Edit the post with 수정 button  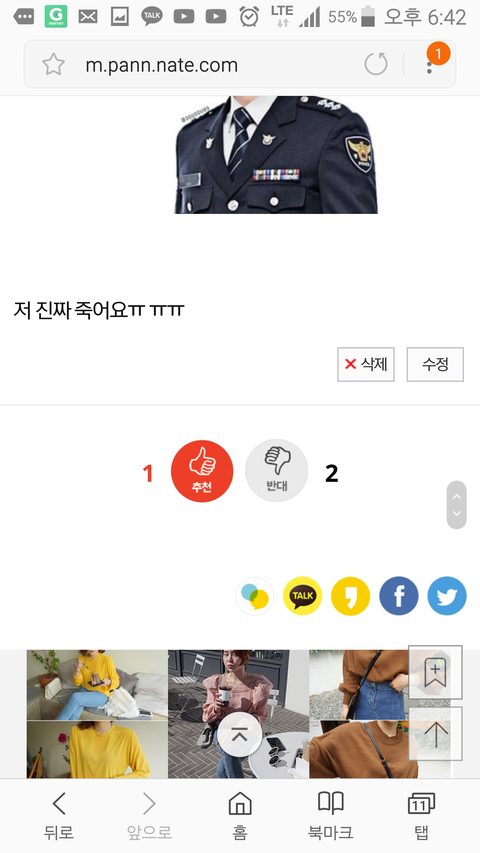(435, 364)
